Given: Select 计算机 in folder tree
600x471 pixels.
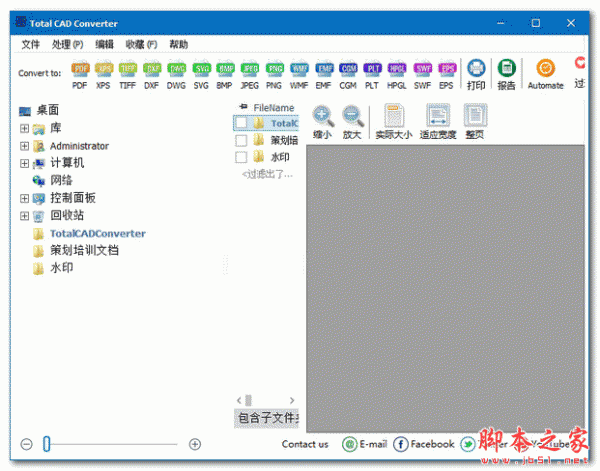Looking at the screenshot, I should pos(67,163).
